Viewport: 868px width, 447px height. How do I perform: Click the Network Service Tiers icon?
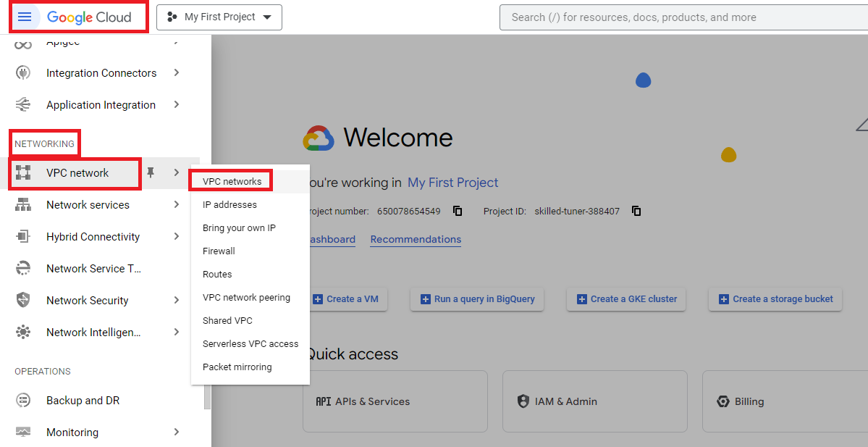tap(22, 269)
